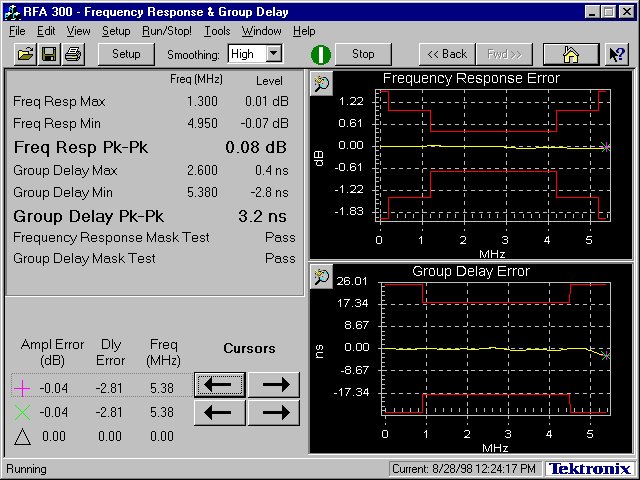Viewport: 640px width, 480px height.
Task: Click the Group Delay Min frequency 5.380
Action: point(202,192)
